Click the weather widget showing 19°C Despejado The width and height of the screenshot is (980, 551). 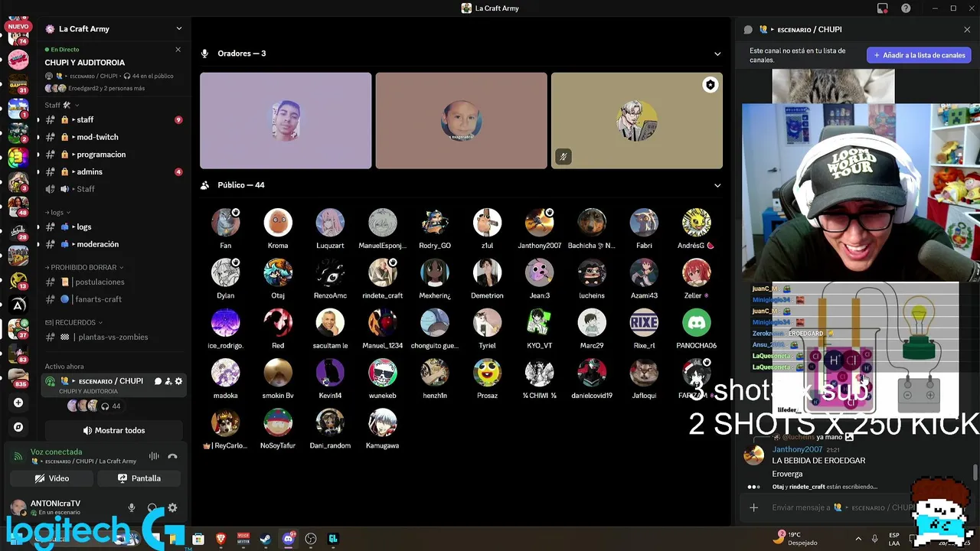(x=796, y=539)
